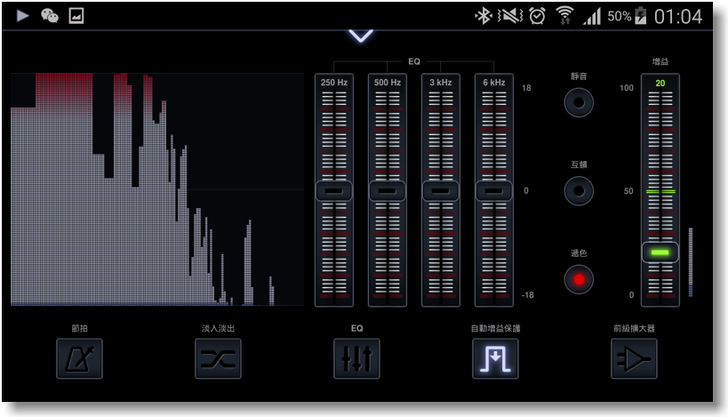Collapse the panel with the top chevron
This screenshot has height=417, width=728.
point(361,36)
